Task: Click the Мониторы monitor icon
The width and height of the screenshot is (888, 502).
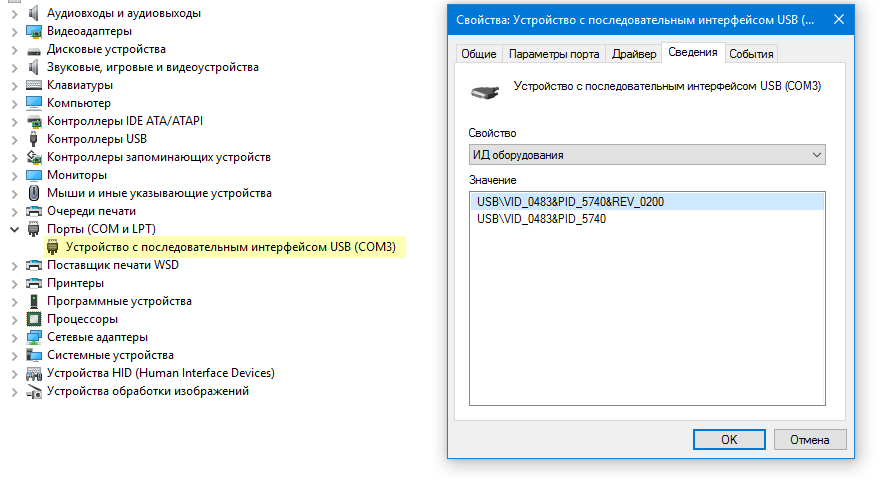Action: coord(34,175)
